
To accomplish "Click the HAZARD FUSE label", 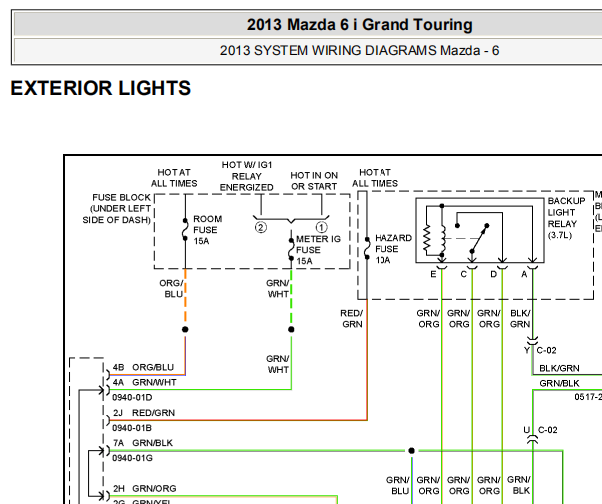I will tap(393, 249).
